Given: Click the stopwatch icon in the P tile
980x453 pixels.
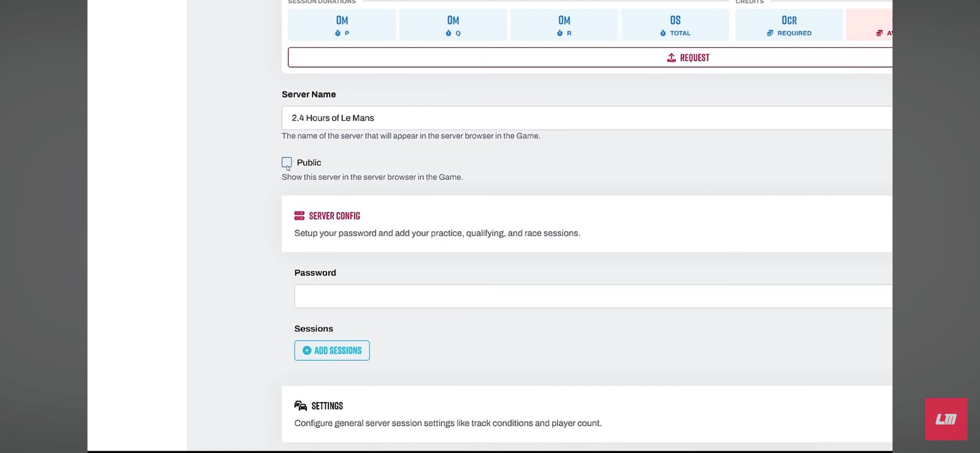Looking at the screenshot, I should 337,33.
